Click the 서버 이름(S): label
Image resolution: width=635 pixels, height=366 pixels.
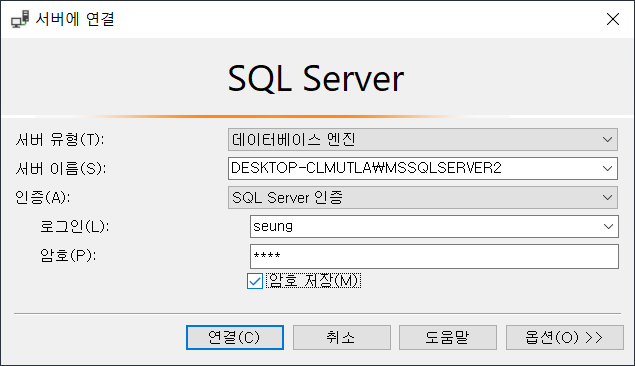pos(61,168)
